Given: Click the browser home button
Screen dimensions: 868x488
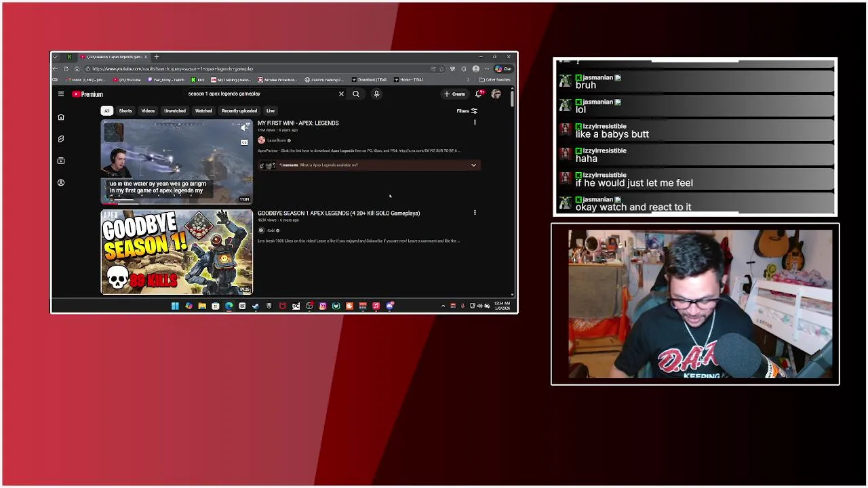Looking at the screenshot, I should [x=77, y=68].
